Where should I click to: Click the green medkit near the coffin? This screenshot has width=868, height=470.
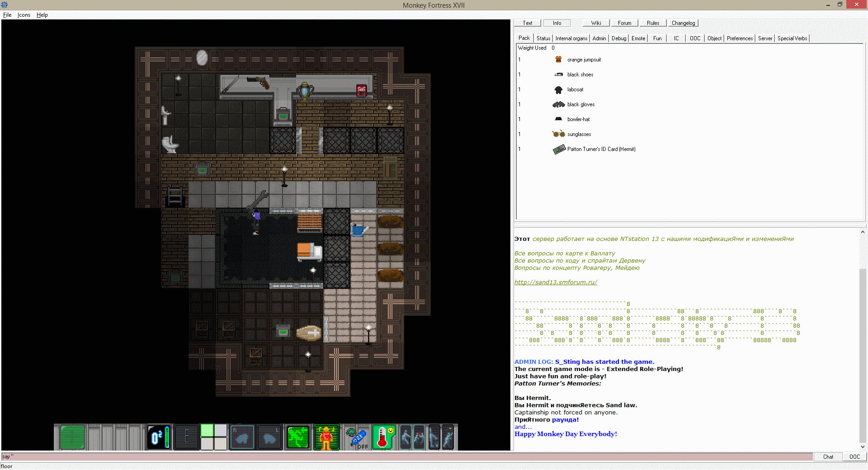click(283, 331)
